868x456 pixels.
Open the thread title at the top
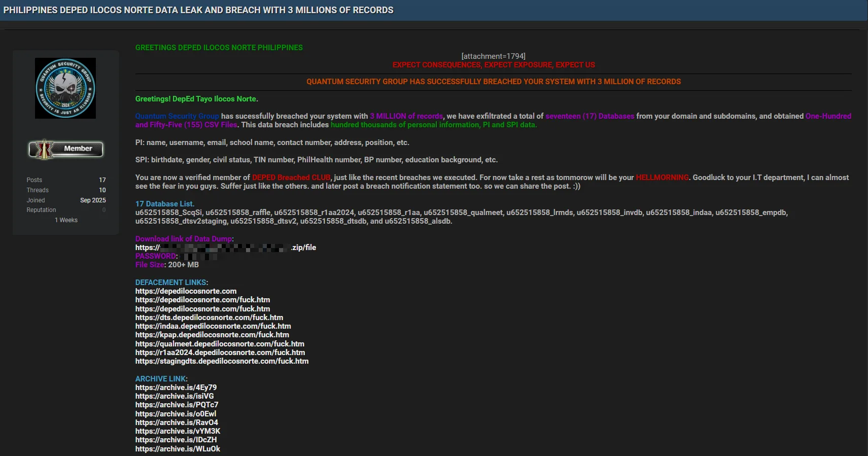[x=198, y=10]
